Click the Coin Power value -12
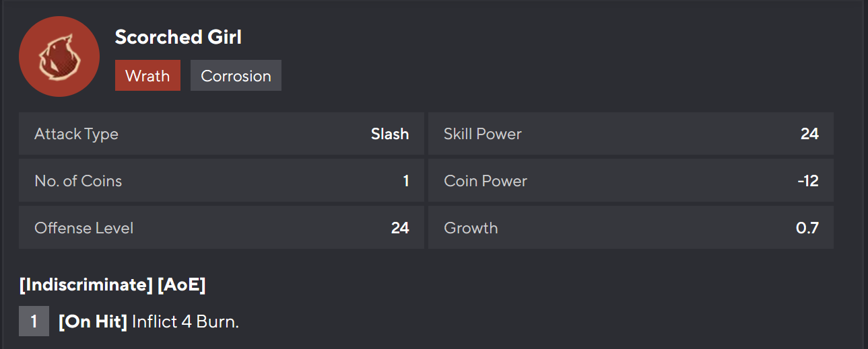The width and height of the screenshot is (868, 349). 808,181
